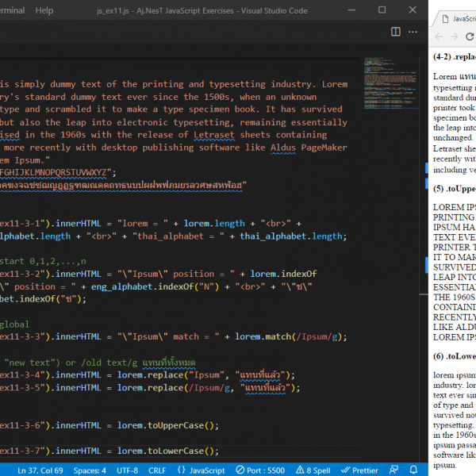Image resolution: width=476 pixels, height=476 pixels.
Task: Click the browser back arrow
Action: point(438,38)
